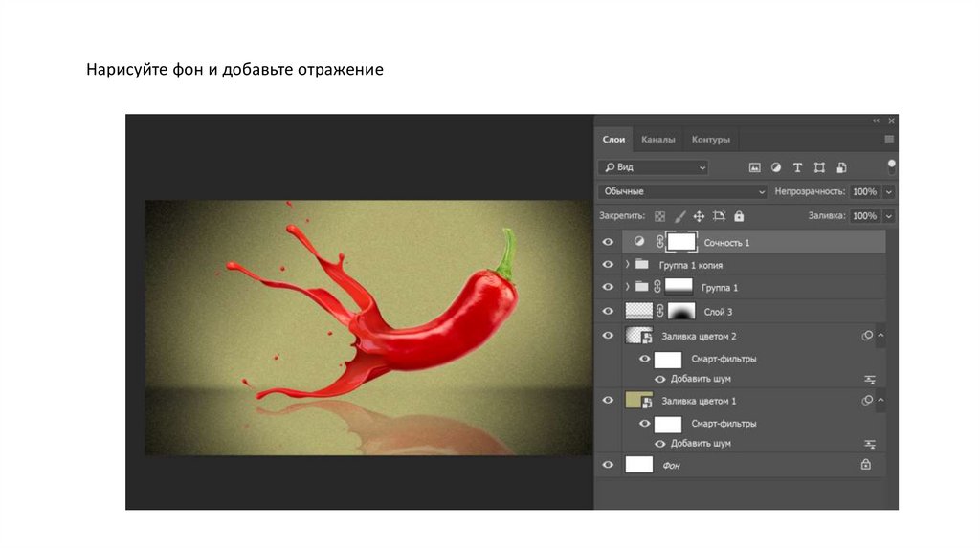Switch to the Каналы tab
The width and height of the screenshot is (980, 549).
click(x=658, y=140)
